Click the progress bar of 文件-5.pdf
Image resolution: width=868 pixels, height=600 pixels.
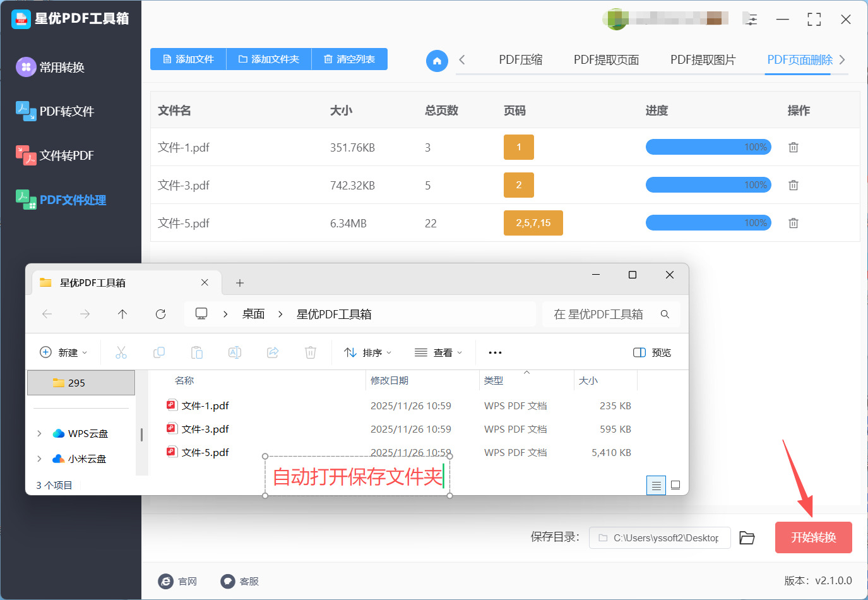pos(708,223)
